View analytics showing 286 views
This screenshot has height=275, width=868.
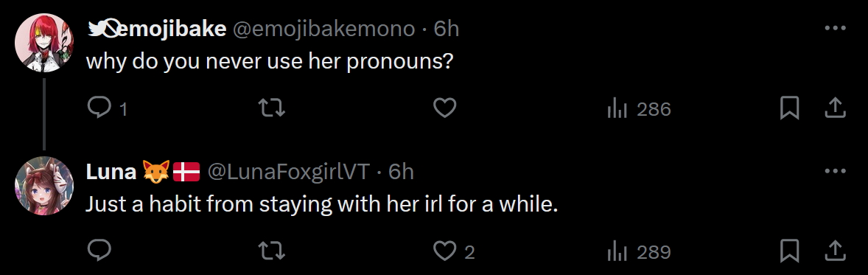[x=639, y=109]
